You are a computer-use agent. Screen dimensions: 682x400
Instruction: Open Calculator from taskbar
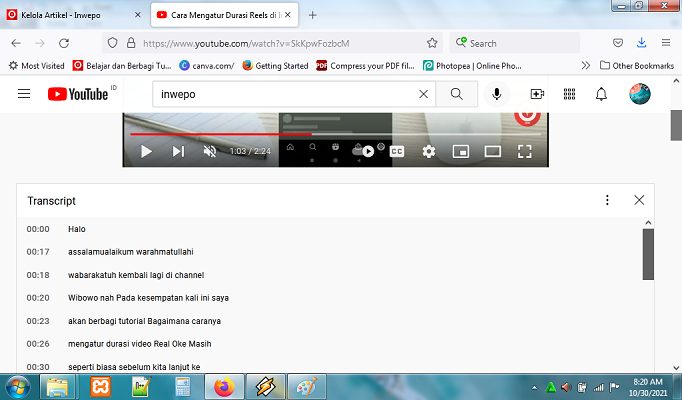tap(183, 387)
